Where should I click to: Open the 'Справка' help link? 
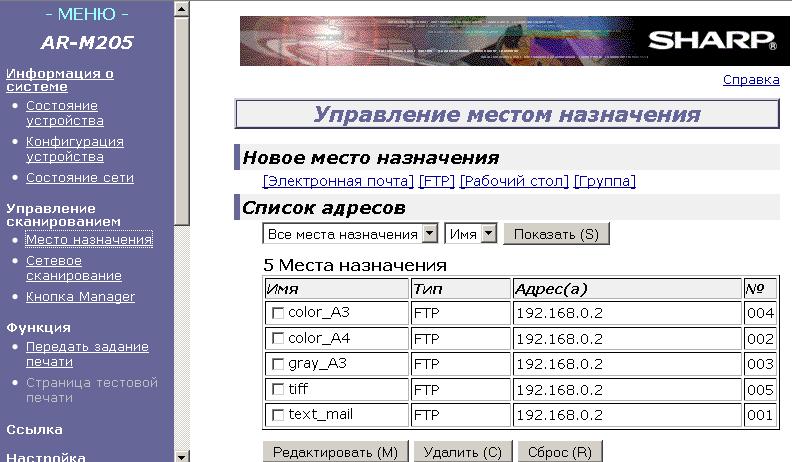pos(751,80)
